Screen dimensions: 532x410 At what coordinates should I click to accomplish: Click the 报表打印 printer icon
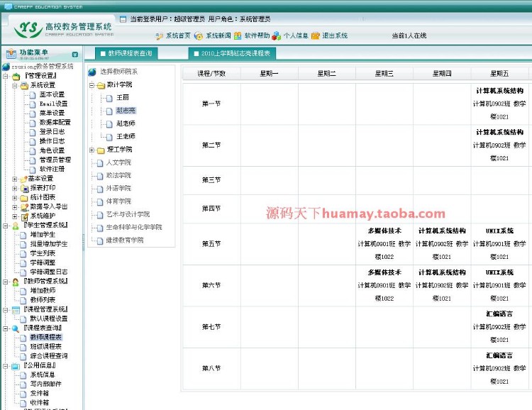tap(24, 189)
